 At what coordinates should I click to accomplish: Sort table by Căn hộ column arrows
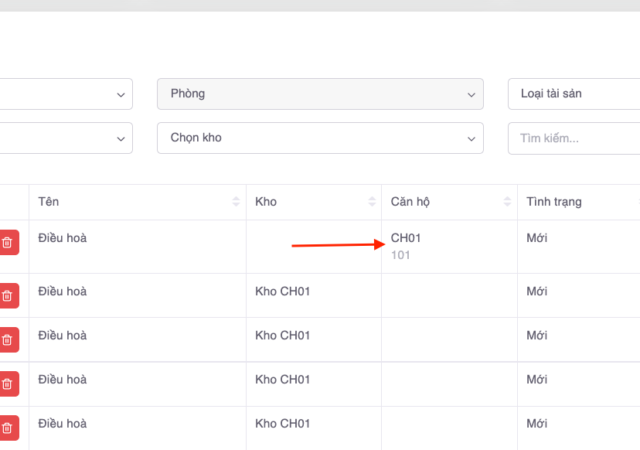(x=508, y=202)
